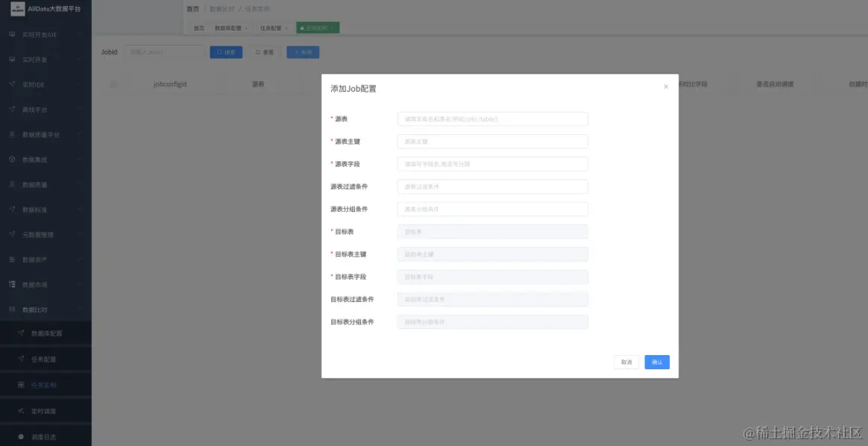Focus the 目标表分组条件 input field
Image resolution: width=868 pixels, height=446 pixels.
point(493,322)
